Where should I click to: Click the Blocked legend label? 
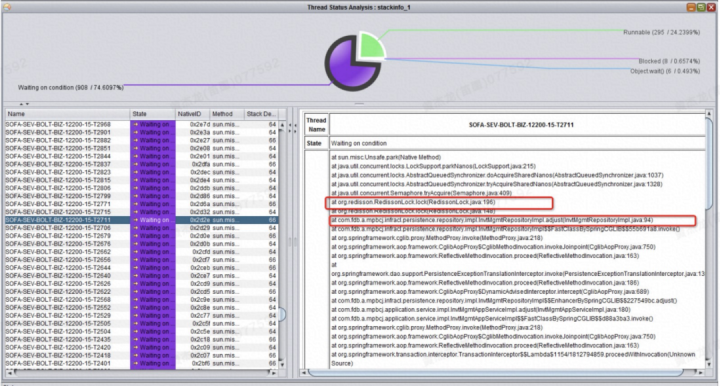pos(669,61)
